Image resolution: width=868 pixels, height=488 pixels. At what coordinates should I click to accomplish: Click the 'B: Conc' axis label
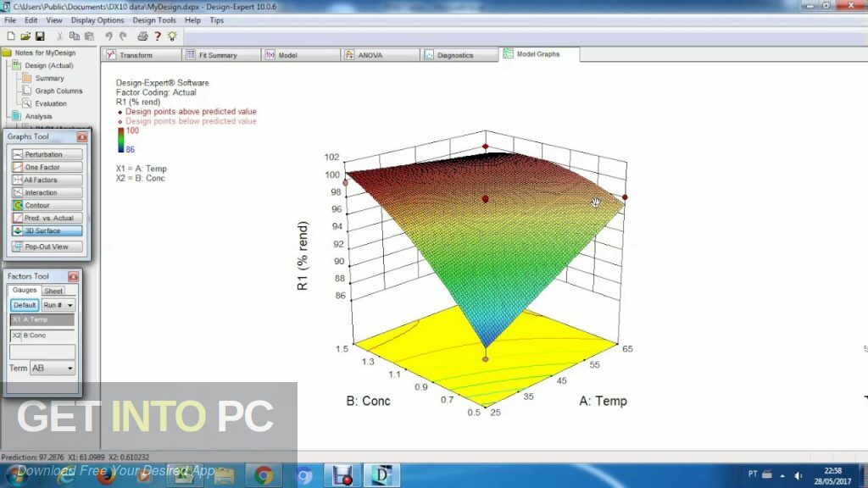(x=368, y=401)
